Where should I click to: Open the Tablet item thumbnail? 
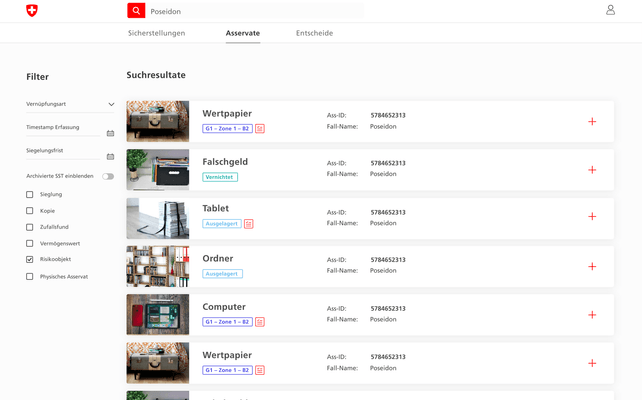pos(157,218)
